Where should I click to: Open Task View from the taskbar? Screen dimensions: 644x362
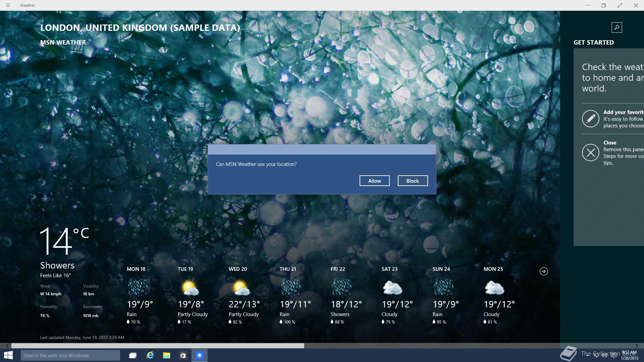click(x=133, y=355)
